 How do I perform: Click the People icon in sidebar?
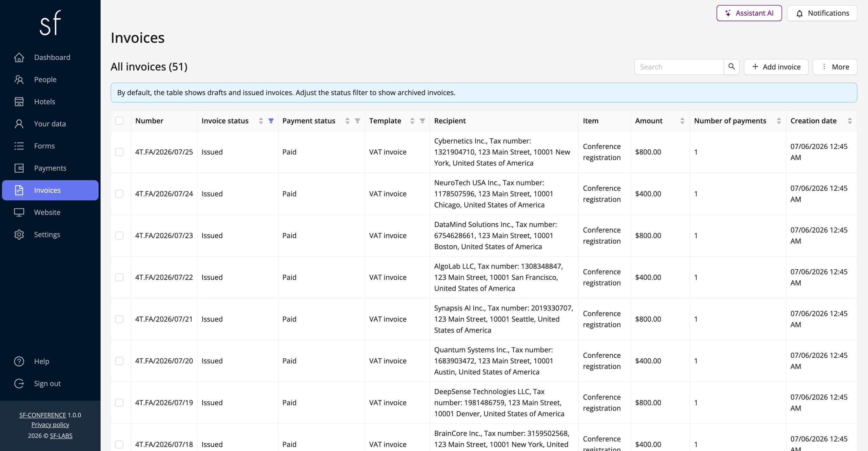(x=19, y=79)
